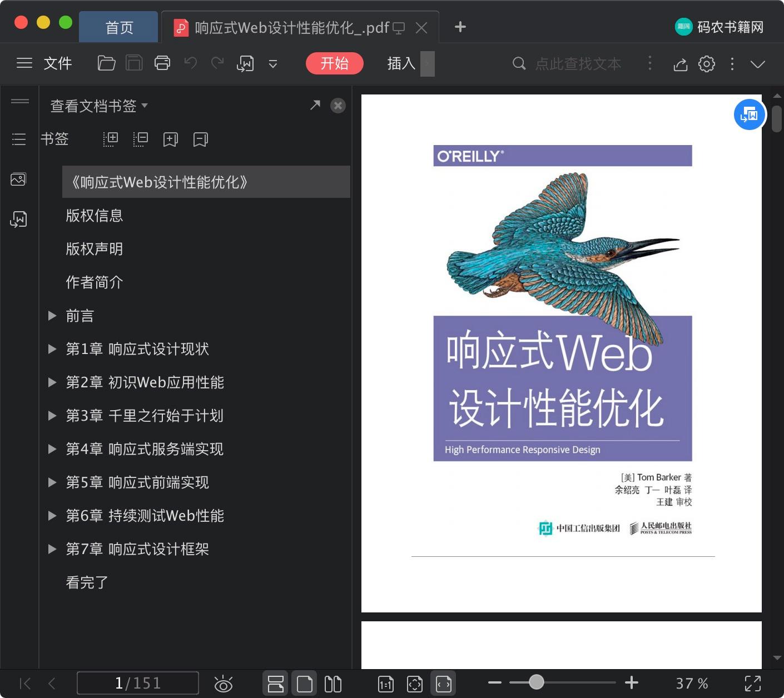This screenshot has height=698, width=784.
Task: Open the 查看文档书签 dropdown
Action: coord(99,106)
